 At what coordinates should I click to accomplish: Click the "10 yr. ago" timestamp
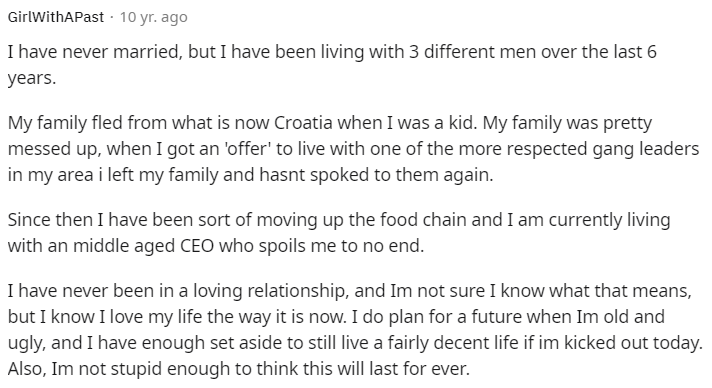click(x=153, y=17)
